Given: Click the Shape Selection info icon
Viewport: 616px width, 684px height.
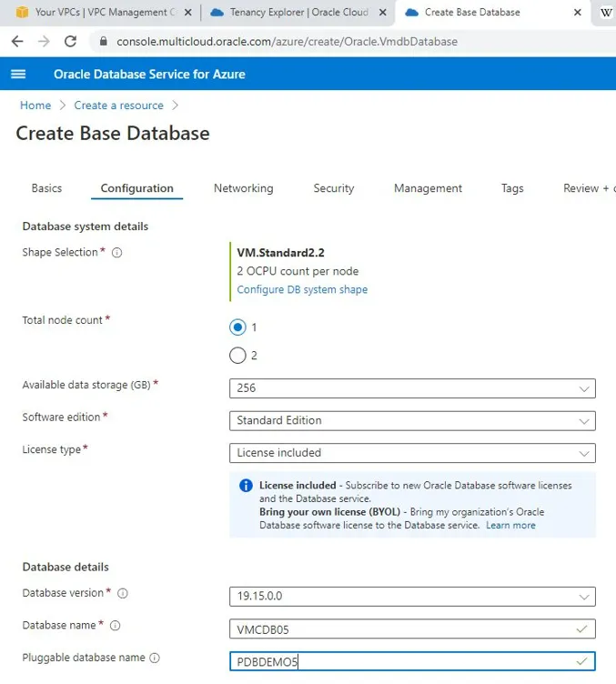Looking at the screenshot, I should 116,253.
